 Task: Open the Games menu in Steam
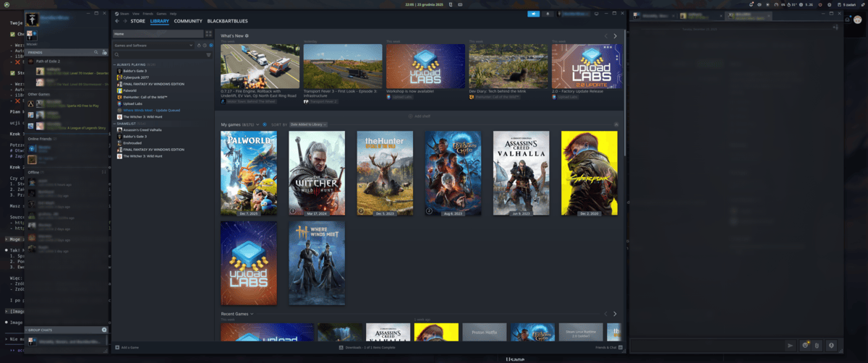161,14
